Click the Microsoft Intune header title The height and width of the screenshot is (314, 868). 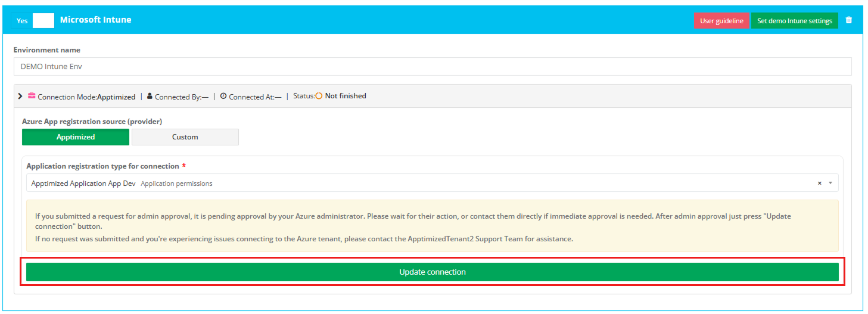(x=95, y=20)
